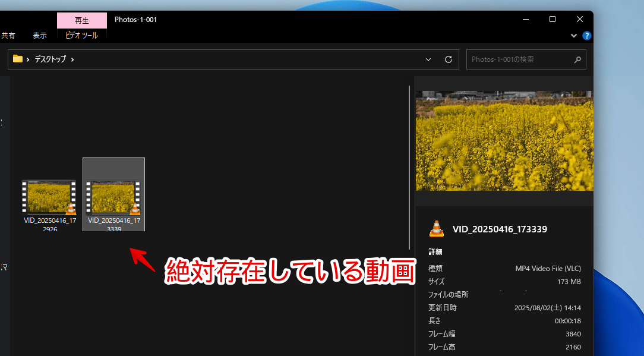
Task: Open Help with the question mark icon
Action: pyautogui.click(x=587, y=36)
